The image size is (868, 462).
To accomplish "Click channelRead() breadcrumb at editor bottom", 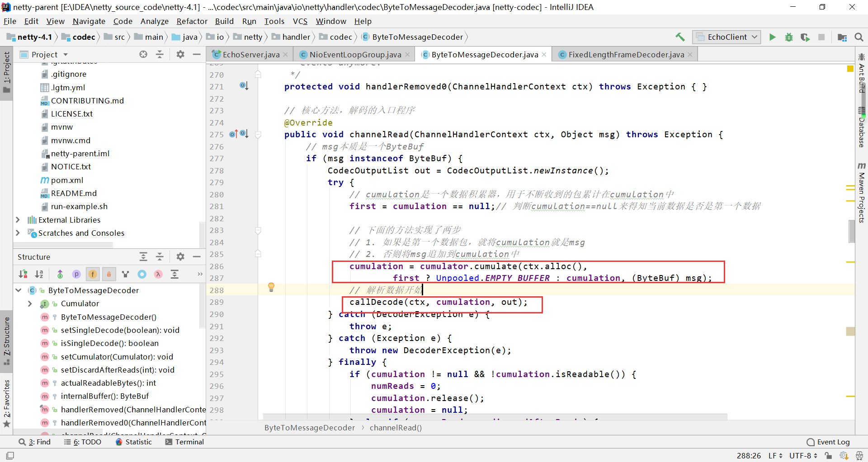I will (x=396, y=427).
